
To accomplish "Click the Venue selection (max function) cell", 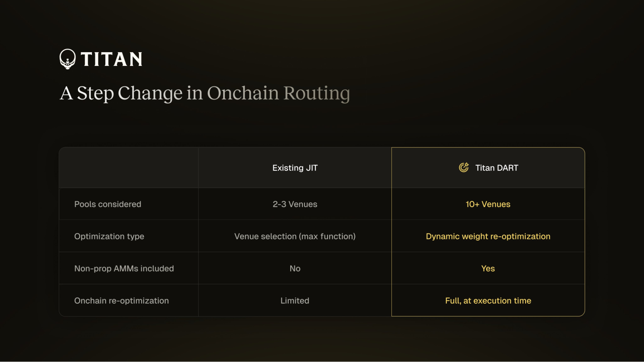I will coord(295,236).
